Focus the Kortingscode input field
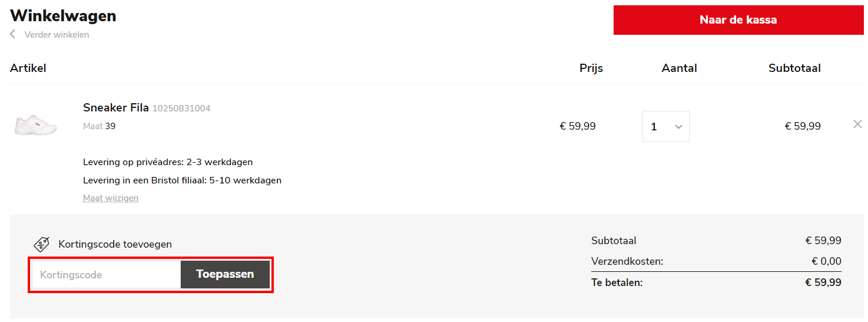This screenshot has width=868, height=322. 106,275
